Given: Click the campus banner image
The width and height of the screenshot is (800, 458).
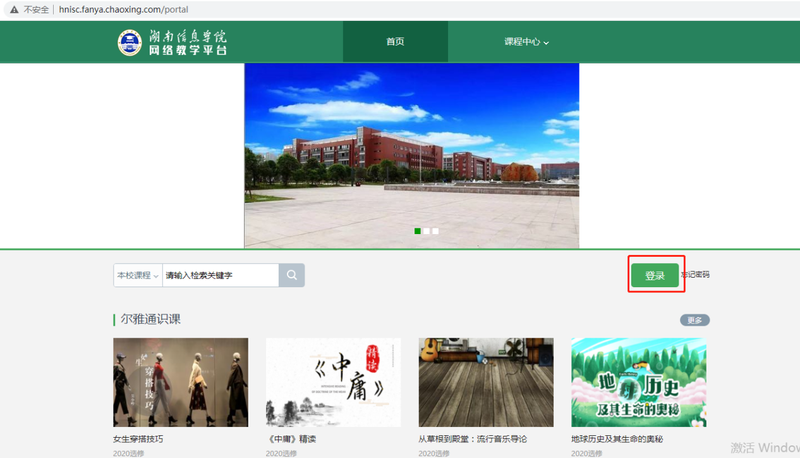Looking at the screenshot, I should click(412, 156).
